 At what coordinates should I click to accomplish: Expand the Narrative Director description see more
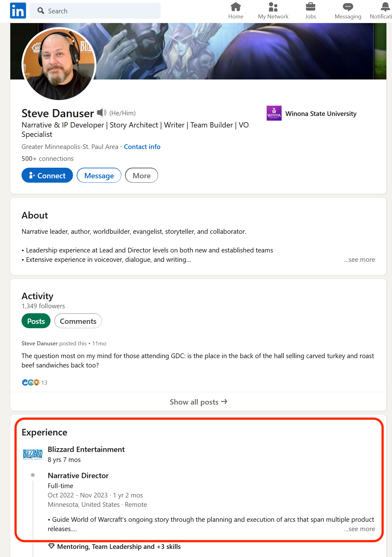[359, 529]
